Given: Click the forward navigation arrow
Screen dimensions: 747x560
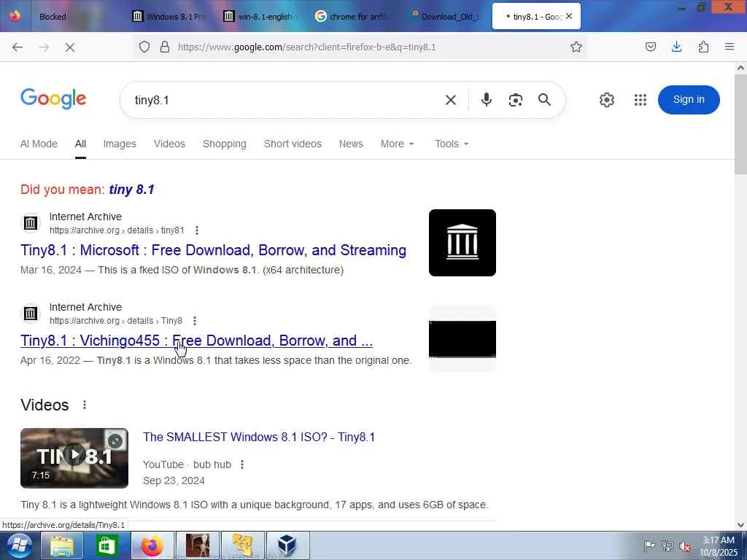Looking at the screenshot, I should 44,47.
